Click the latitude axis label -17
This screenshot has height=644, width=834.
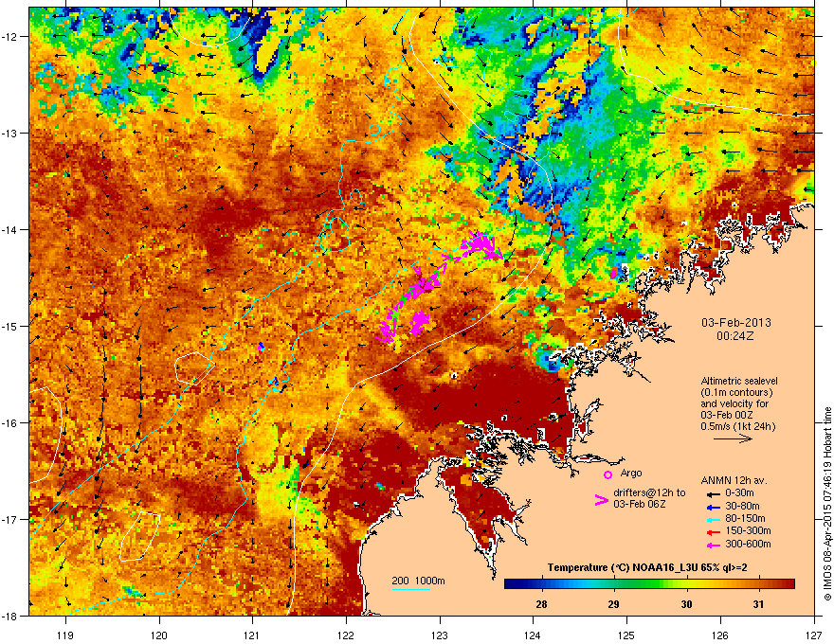click(x=10, y=519)
